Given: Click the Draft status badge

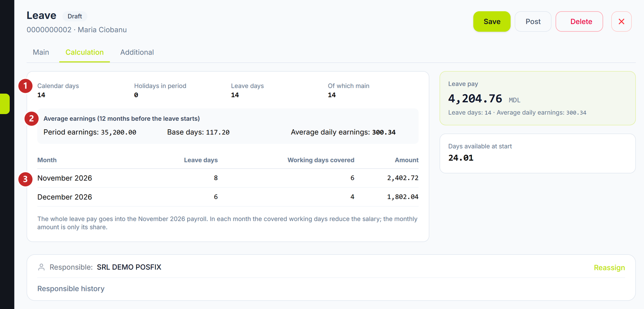Looking at the screenshot, I should coord(75,16).
